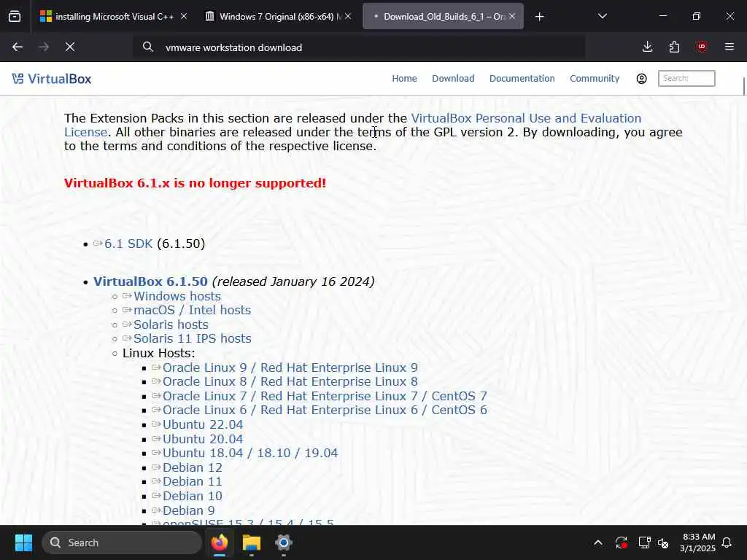Open the Settings gear app on taskbar
The height and width of the screenshot is (560, 747).
tap(284, 542)
